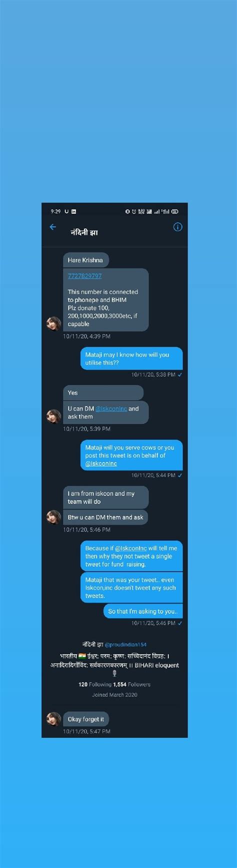Screen dimensions: 237x868
Task: Open @IskconInc link in 'Because if' message
Action: [x=131, y=548]
